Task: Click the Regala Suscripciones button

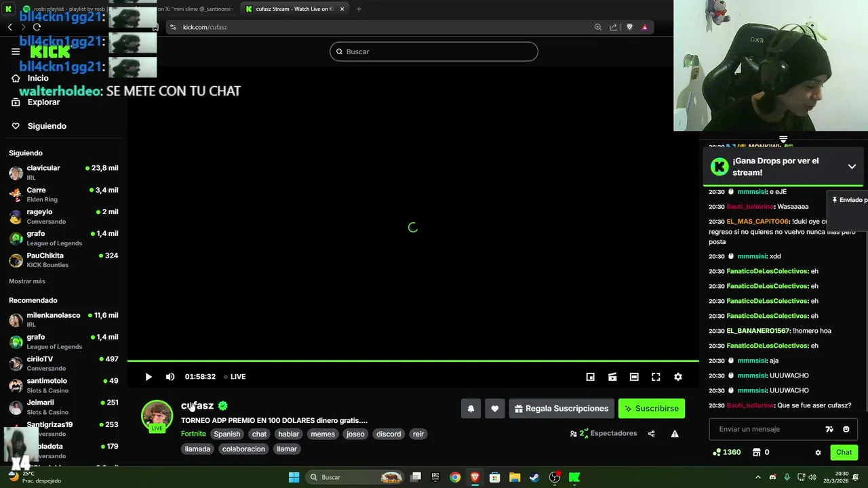Action: pos(561,409)
